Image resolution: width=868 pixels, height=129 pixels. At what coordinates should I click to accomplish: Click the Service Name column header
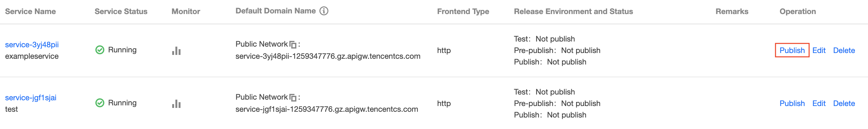tap(30, 11)
